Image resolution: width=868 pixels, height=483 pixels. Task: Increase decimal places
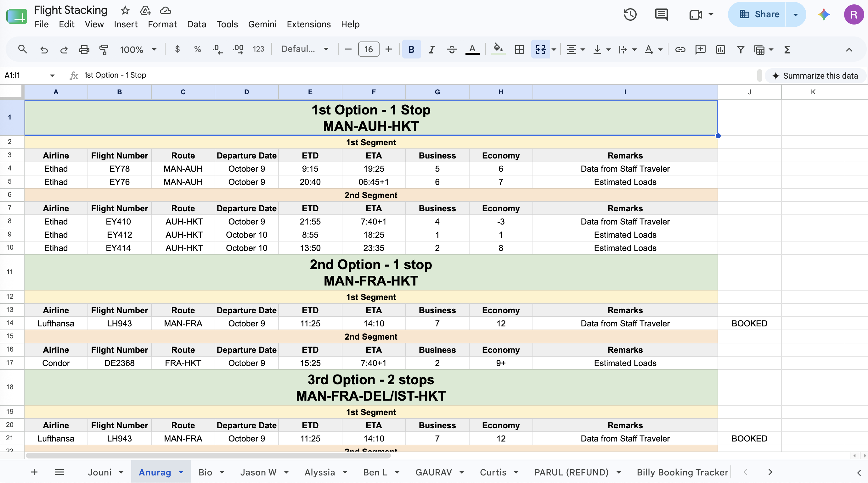238,49
